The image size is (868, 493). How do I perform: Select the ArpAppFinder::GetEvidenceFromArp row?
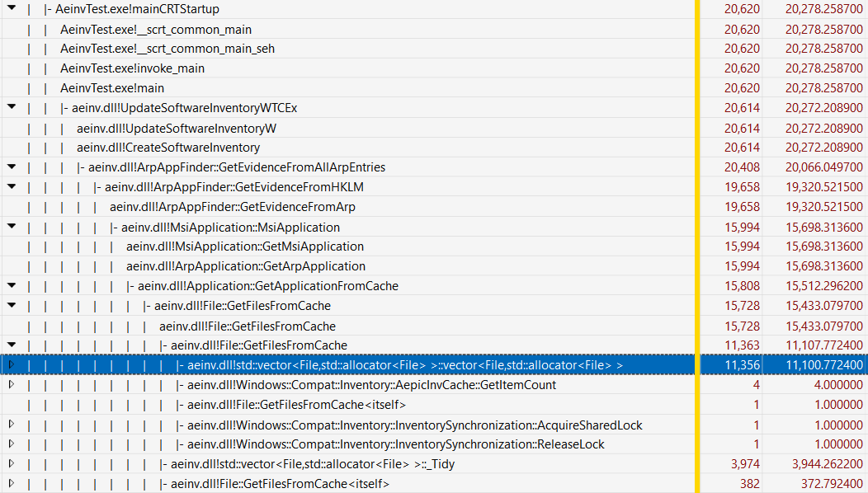click(x=233, y=207)
